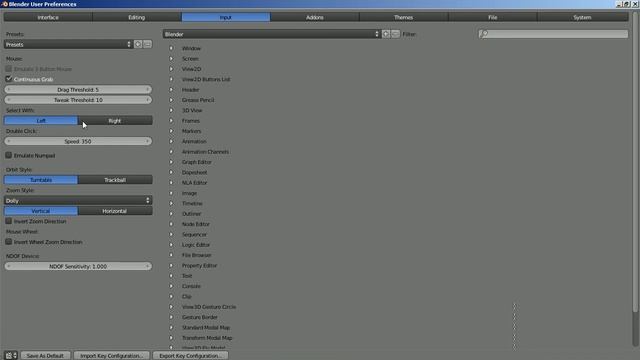Click the Header keymap row
This screenshot has width=640, height=360.
(x=190, y=90)
